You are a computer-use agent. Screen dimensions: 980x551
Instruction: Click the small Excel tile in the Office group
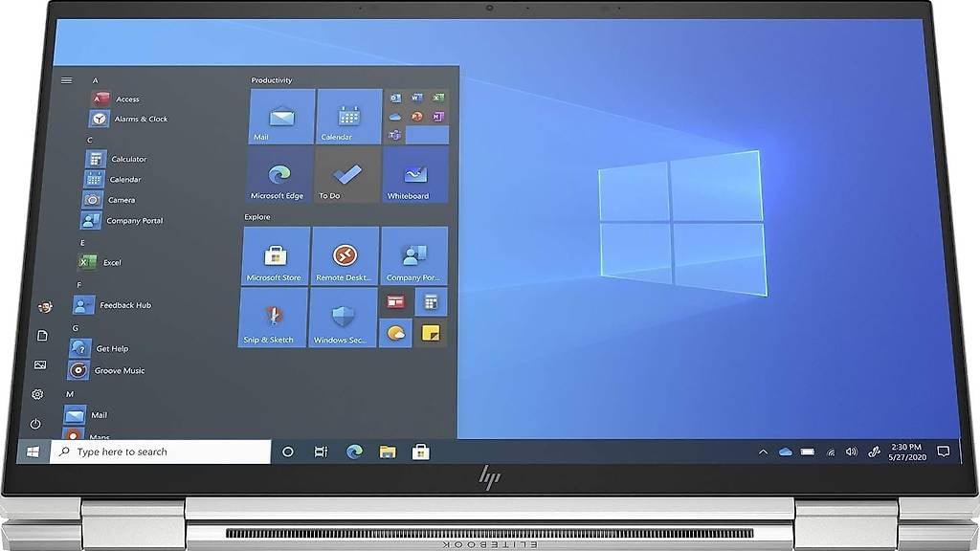coord(438,98)
